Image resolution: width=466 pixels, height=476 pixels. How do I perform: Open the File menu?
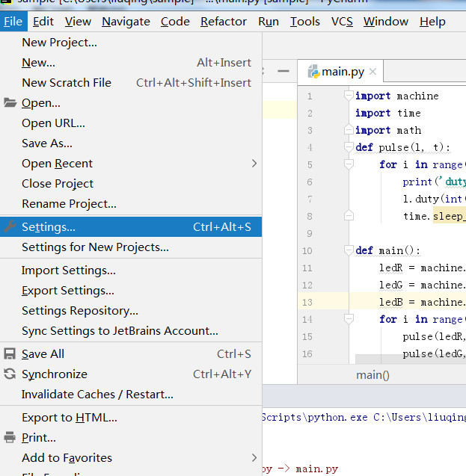[13, 22]
